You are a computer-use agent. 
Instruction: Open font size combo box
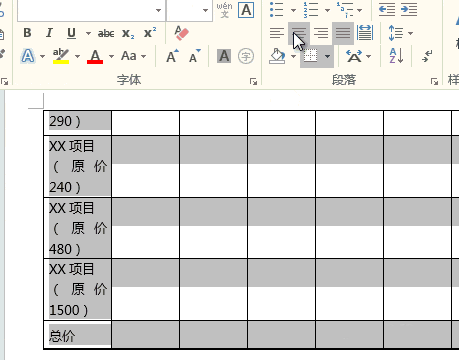coord(189,10)
